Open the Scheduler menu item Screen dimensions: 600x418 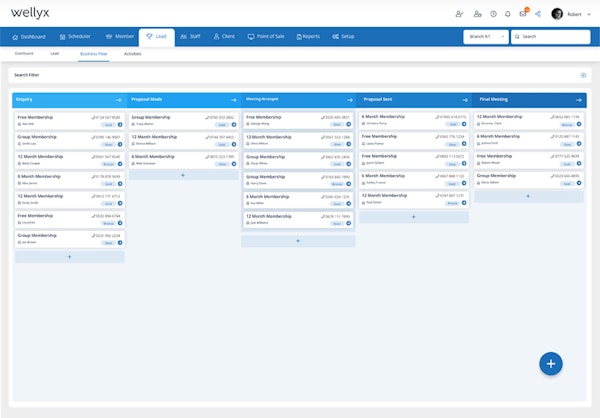[75, 37]
